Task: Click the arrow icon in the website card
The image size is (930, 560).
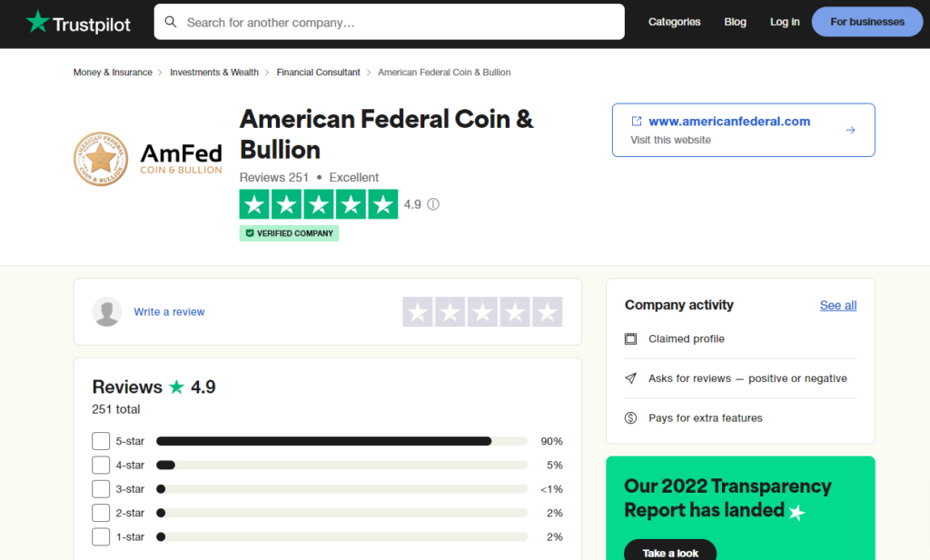Action: (x=850, y=130)
